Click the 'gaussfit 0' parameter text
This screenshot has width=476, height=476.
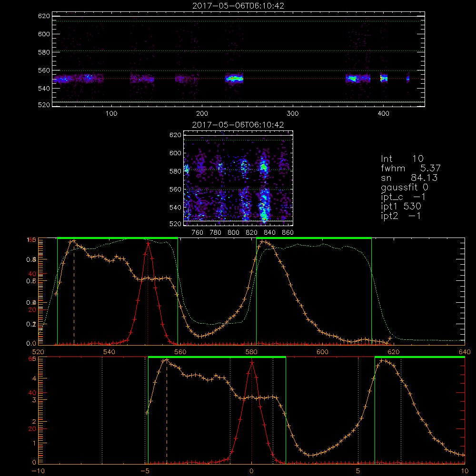point(405,187)
